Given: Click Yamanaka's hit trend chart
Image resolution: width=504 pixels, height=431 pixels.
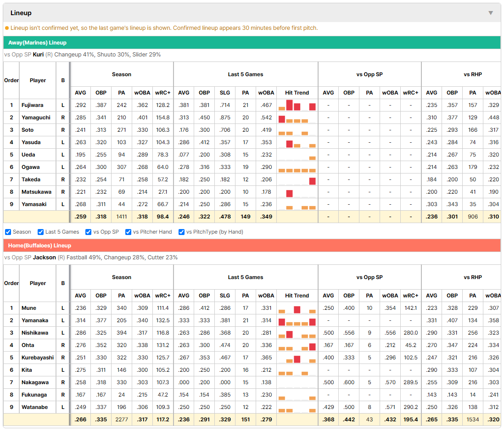Looking at the screenshot, I should 297,320.
